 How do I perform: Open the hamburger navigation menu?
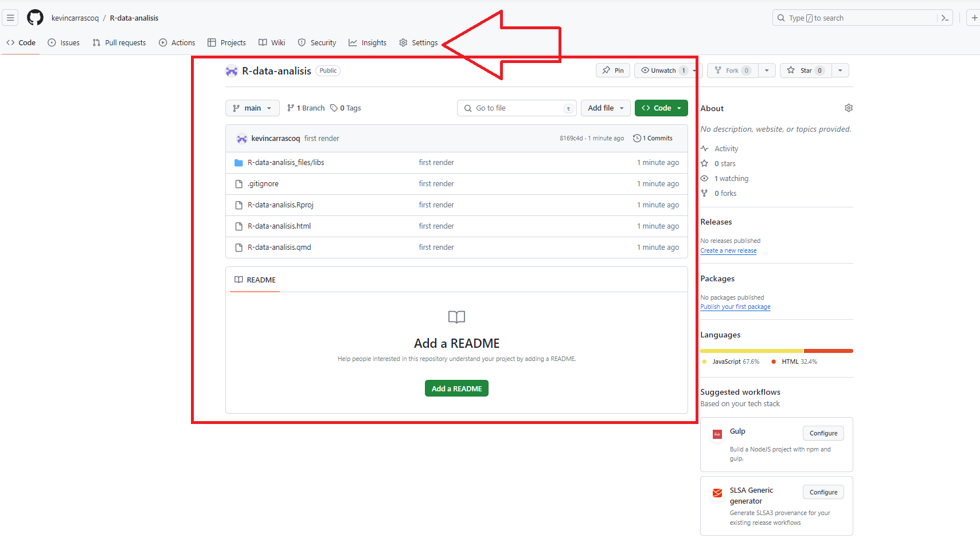coord(10,18)
